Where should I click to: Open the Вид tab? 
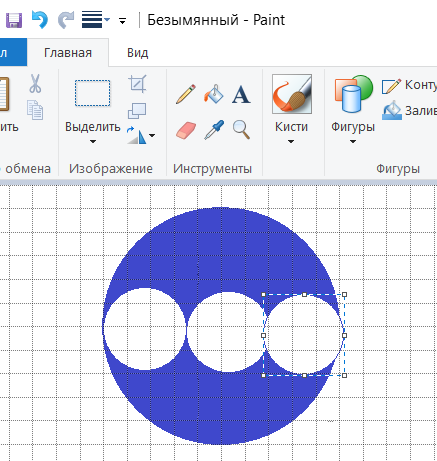point(137,53)
